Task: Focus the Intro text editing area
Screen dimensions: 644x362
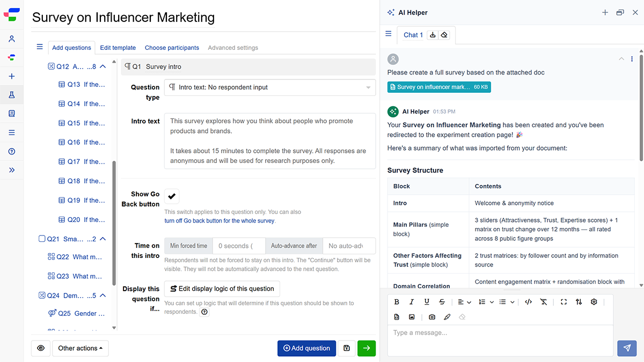Action: [270, 141]
